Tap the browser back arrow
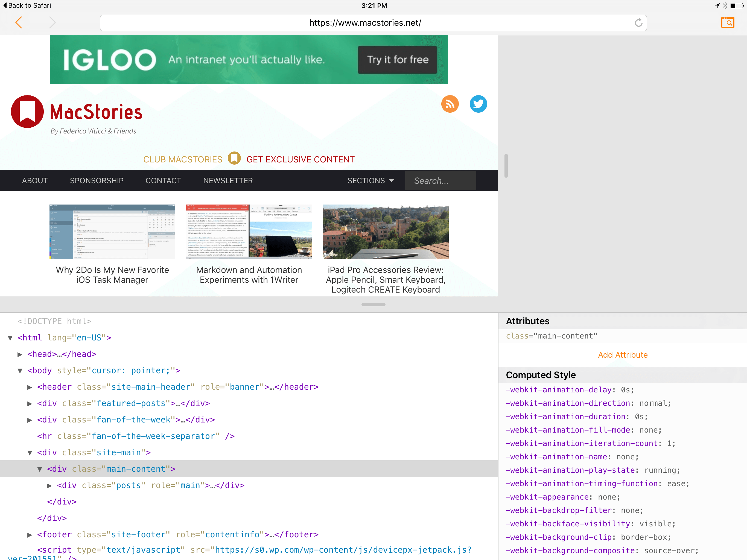Screen dimensions: 747x560 19,23
